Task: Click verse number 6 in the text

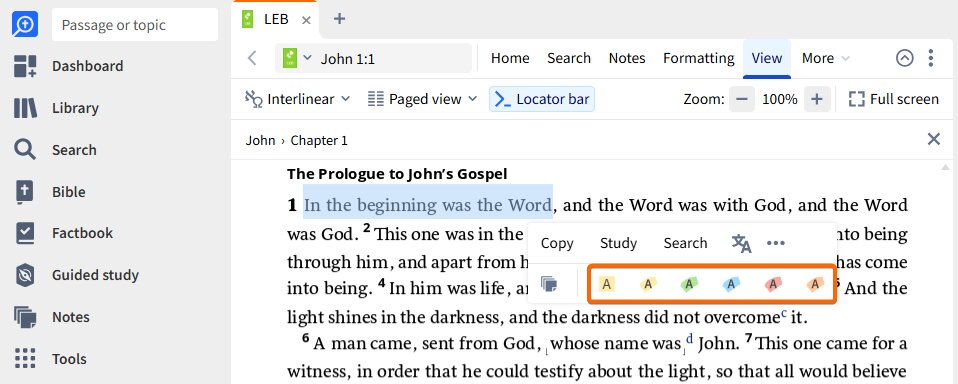Action: [305, 338]
